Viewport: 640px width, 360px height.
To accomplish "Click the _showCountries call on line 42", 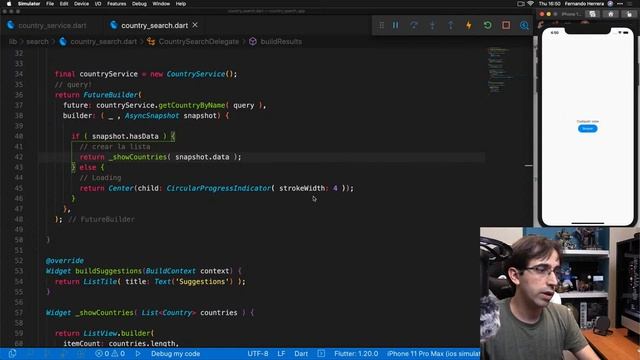I will tap(138, 157).
